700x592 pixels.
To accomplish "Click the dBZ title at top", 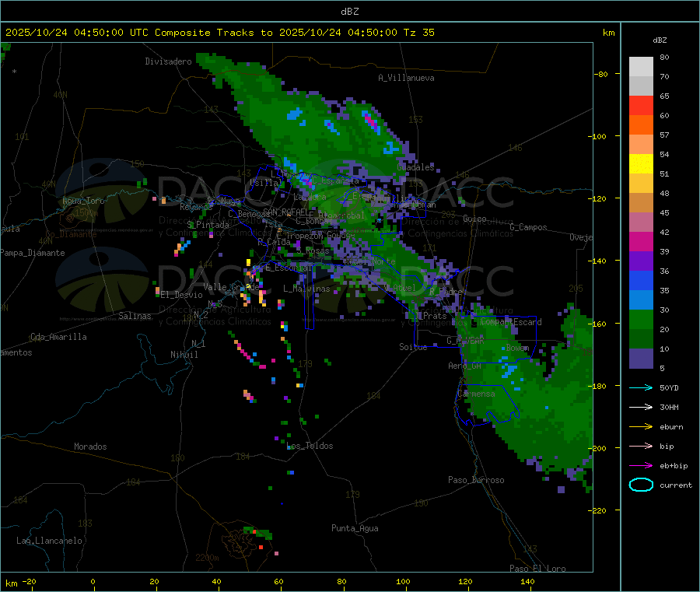I will (x=349, y=12).
